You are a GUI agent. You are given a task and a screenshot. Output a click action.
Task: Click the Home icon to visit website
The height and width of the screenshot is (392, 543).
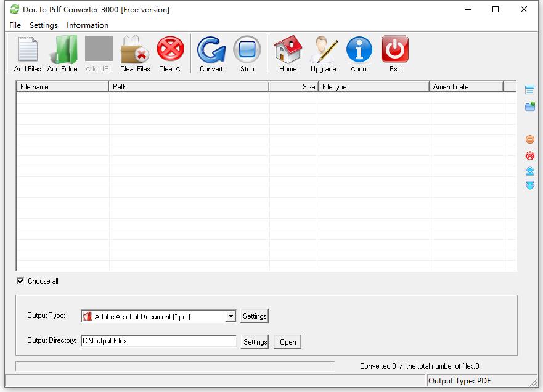pos(287,53)
